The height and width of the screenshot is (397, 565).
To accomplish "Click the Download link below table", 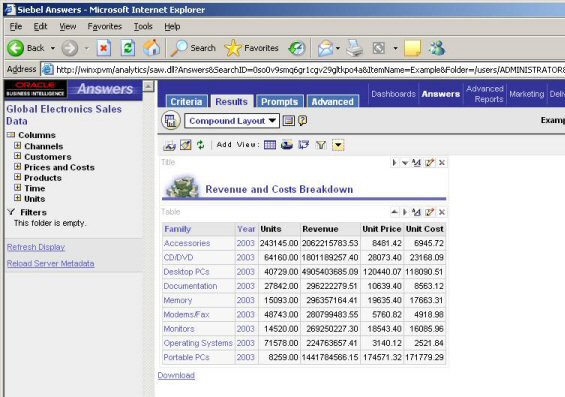I will coord(176,375).
